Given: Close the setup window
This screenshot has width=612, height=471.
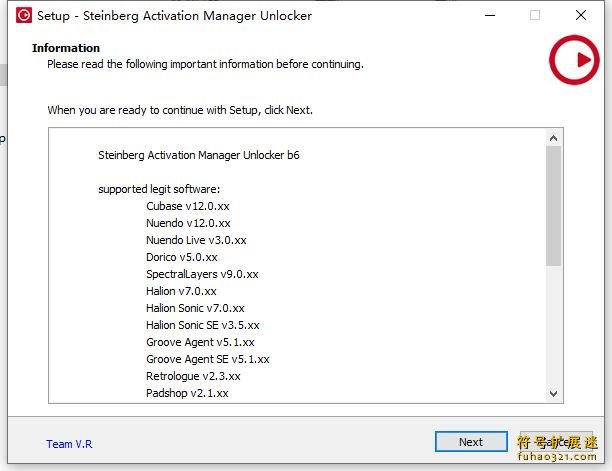Looking at the screenshot, I should (581, 15).
